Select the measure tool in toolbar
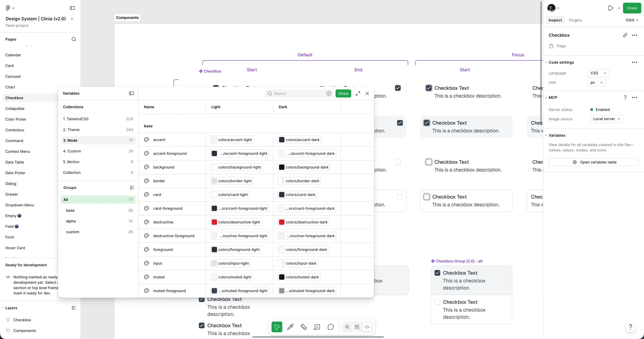 [x=304, y=327]
